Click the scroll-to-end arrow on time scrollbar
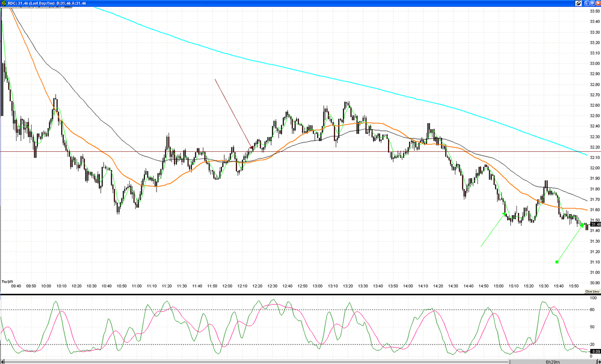The height and width of the screenshot is (364, 601). click(x=599, y=362)
